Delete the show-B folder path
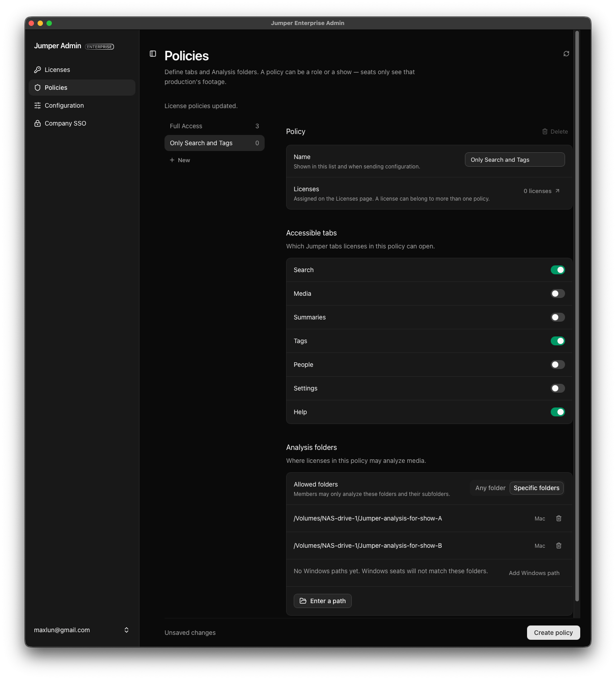This screenshot has width=616, height=680. coord(559,546)
